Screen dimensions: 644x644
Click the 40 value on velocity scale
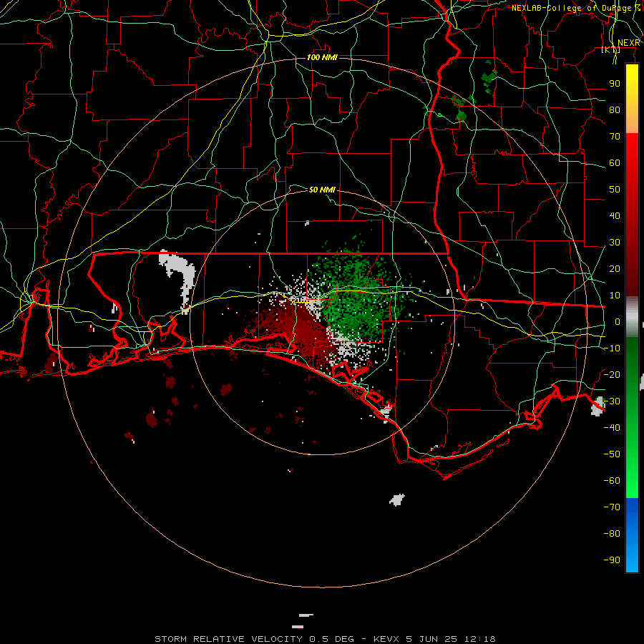pyautogui.click(x=615, y=215)
